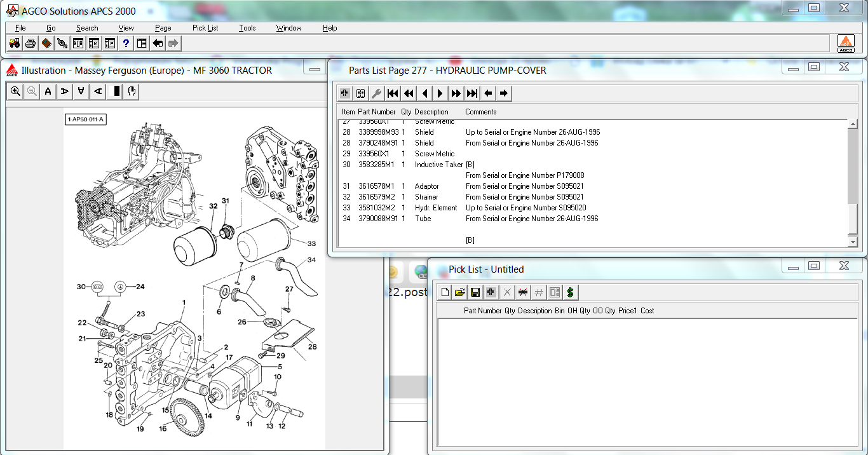Viewport: 868px width, 455px height.
Task: Click the Price1 column header in Pick List
Action: (627, 311)
